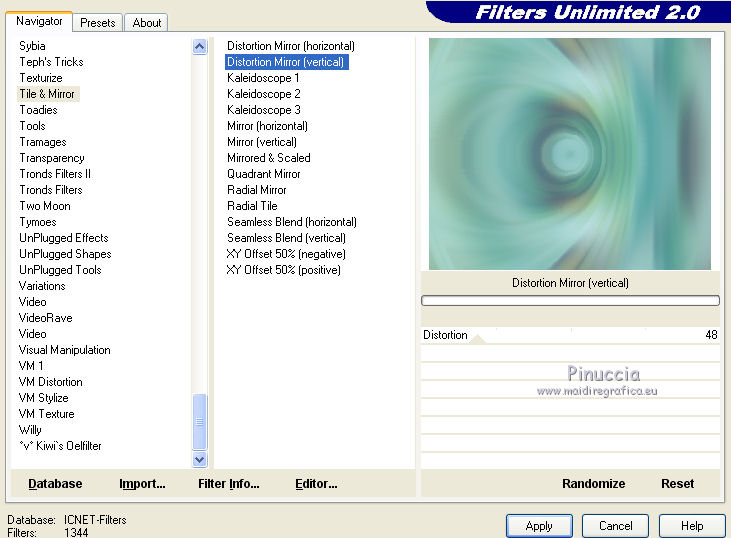Screen dimensions: 731x538
Task: Select Seamless Blend (vertical) filter
Action: point(286,238)
